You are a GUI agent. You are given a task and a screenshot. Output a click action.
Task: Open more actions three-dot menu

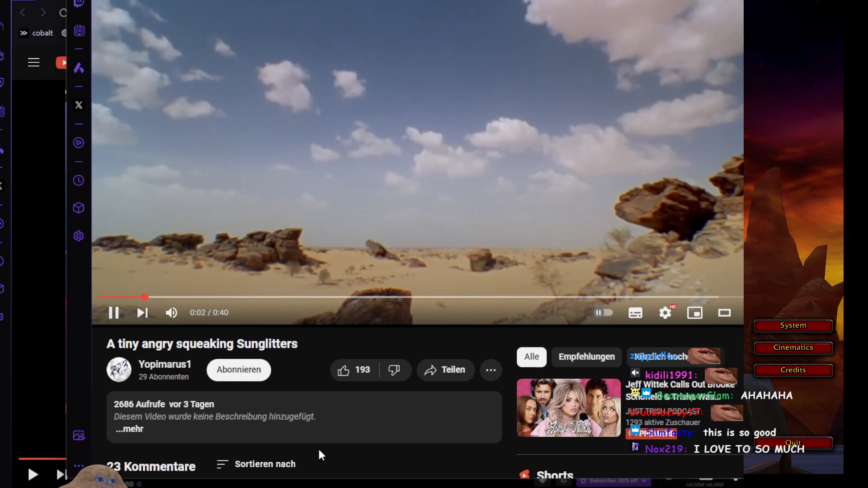491,370
